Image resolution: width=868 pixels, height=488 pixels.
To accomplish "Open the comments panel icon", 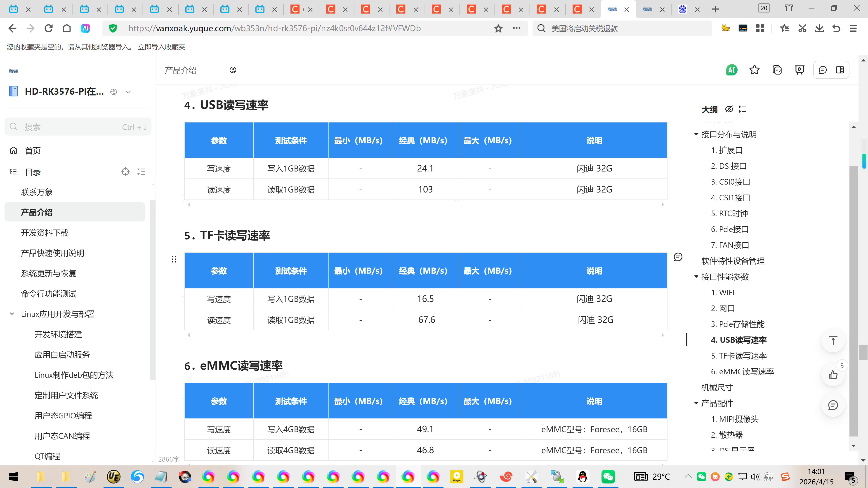I will pos(823,70).
